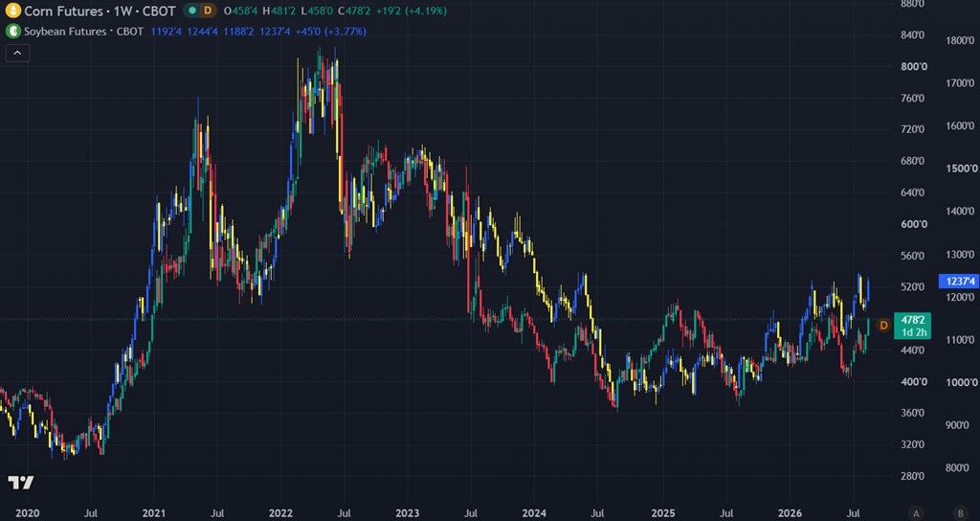Click the 280'0 corn price axis label
980x521 pixels.
(x=914, y=476)
